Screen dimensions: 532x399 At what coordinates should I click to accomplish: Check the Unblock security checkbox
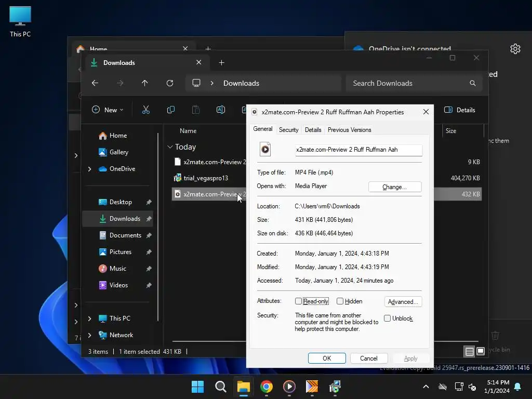[387, 318]
